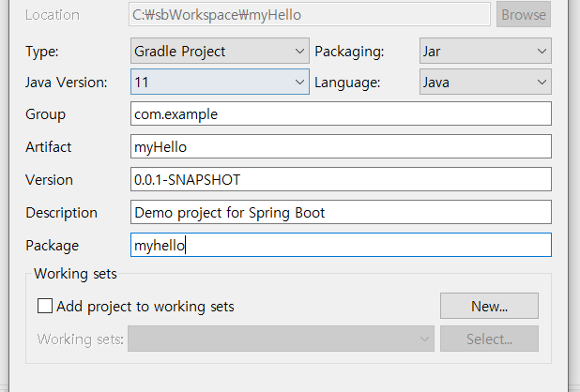The height and width of the screenshot is (392, 580).
Task: Open the Java Version dropdown showing 11
Action: click(x=219, y=83)
